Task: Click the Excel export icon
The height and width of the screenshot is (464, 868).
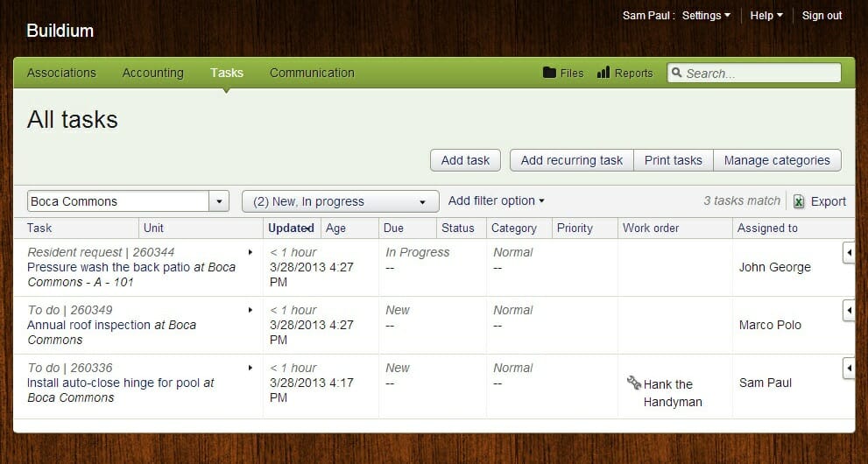Action: point(799,201)
